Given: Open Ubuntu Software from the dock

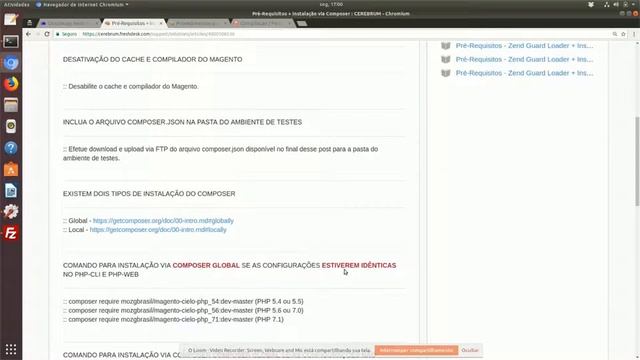Looking at the screenshot, I should point(11,169).
